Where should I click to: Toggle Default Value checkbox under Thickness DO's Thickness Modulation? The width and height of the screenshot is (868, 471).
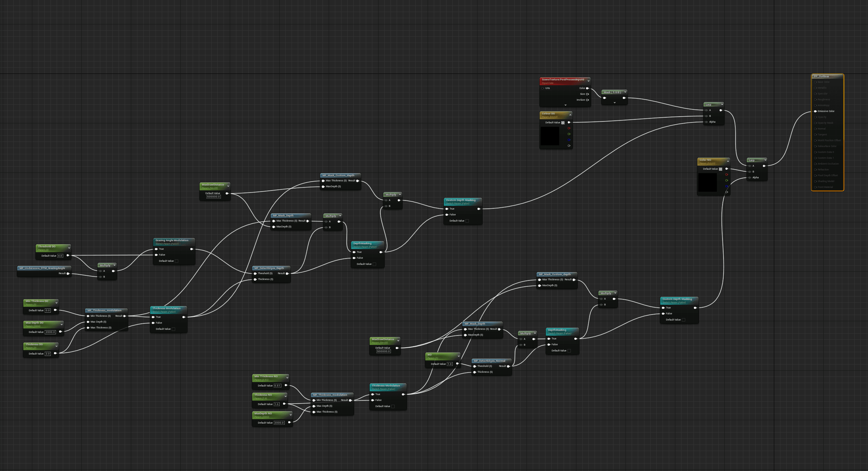[x=173, y=329]
